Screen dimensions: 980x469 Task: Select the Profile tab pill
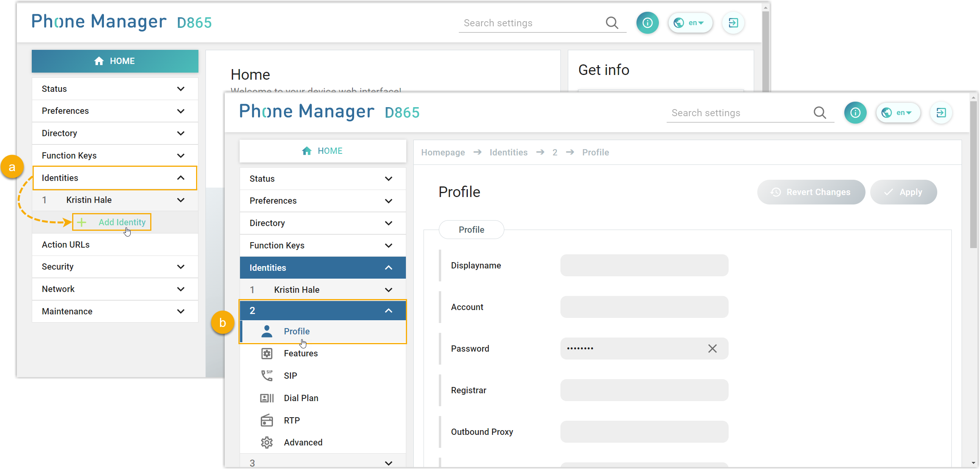point(471,230)
